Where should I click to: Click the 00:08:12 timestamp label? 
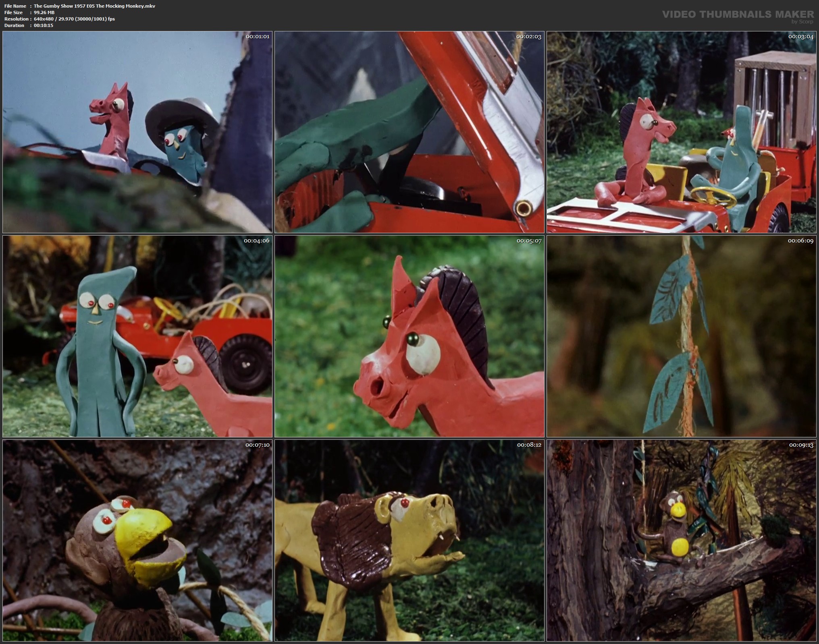tap(529, 445)
